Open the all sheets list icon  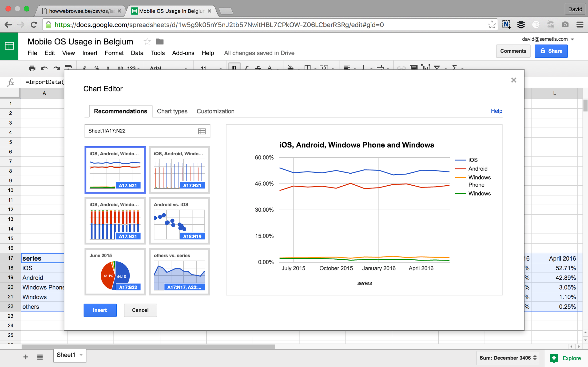tap(40, 357)
